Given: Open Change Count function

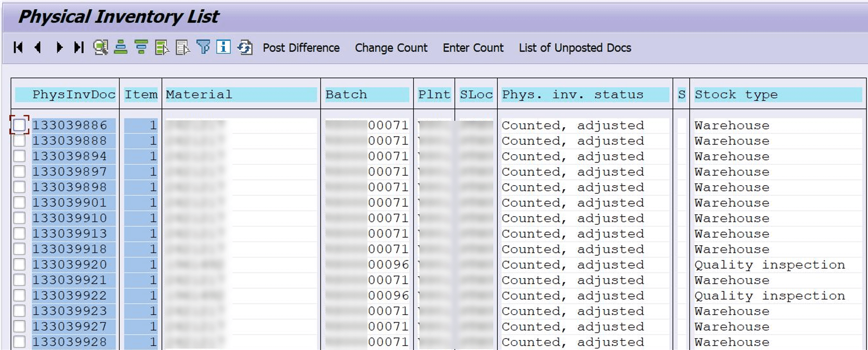Looking at the screenshot, I should 391,48.
